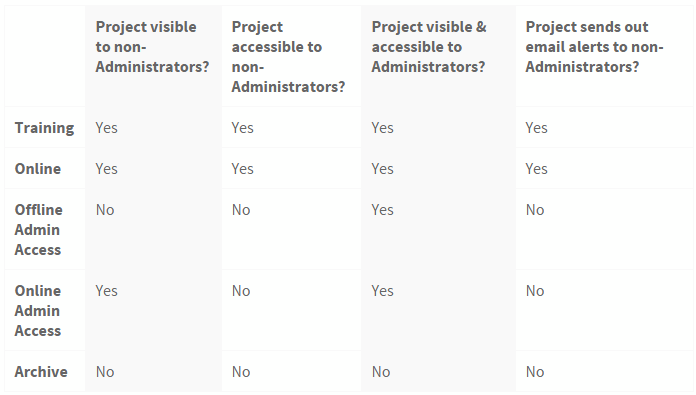Select Training's Yes under accessible to non-Administrators

coord(242,128)
